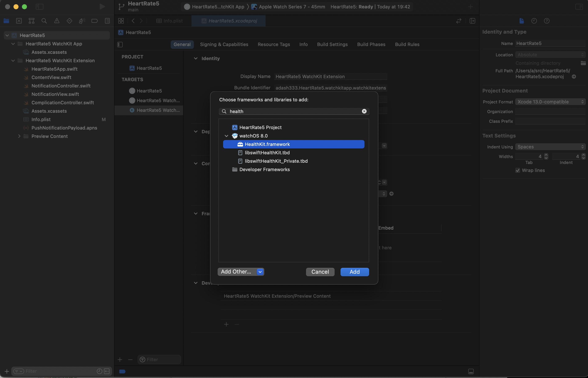The height and width of the screenshot is (378, 588).
Task: Click the Cancel button in dialog
Action: 320,272
